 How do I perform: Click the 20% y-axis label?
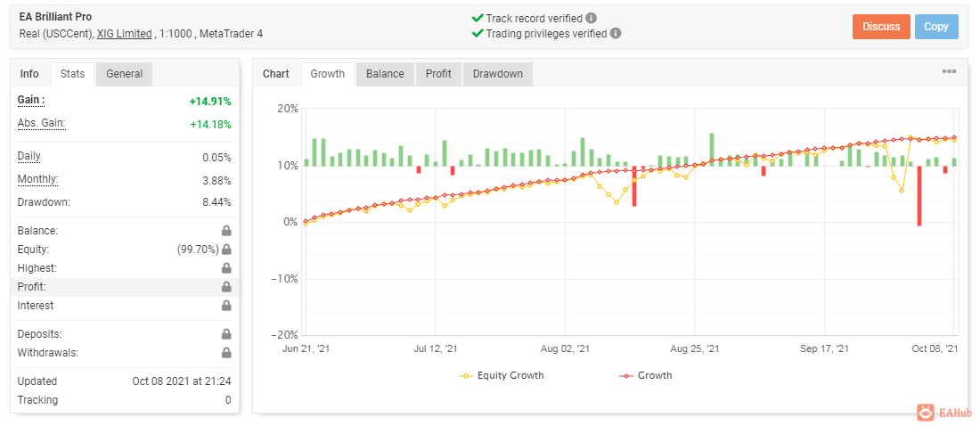(x=289, y=108)
